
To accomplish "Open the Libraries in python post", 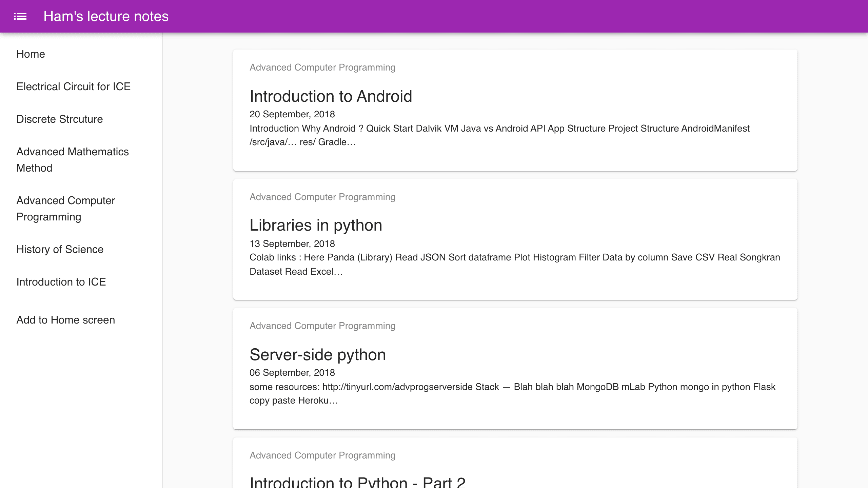I will coord(316,226).
